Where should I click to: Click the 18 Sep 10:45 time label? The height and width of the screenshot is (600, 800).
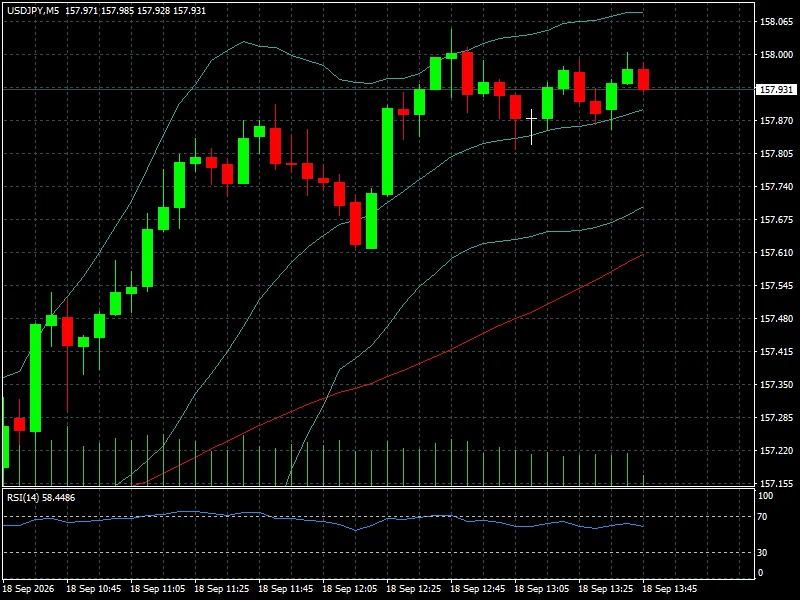[x=94, y=588]
